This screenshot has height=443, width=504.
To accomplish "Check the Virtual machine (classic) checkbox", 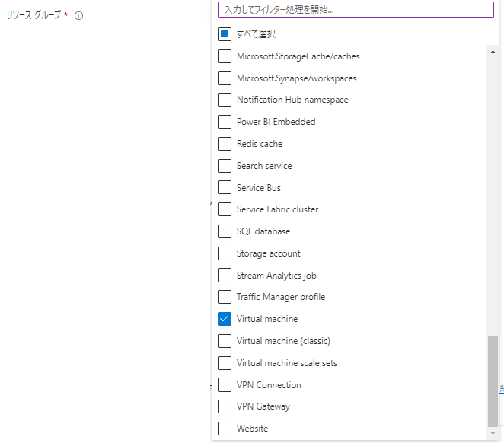I will pos(225,341).
